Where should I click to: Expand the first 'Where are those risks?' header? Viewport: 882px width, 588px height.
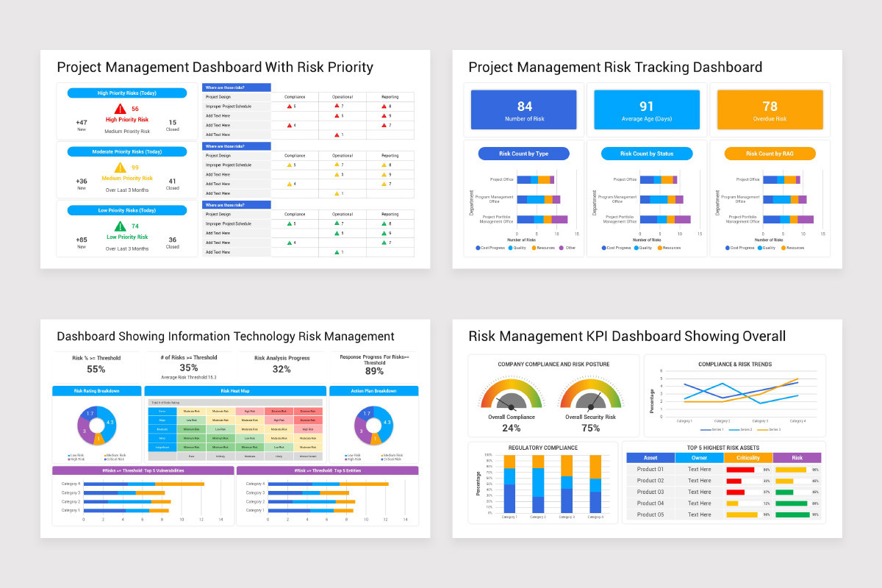[x=236, y=87]
